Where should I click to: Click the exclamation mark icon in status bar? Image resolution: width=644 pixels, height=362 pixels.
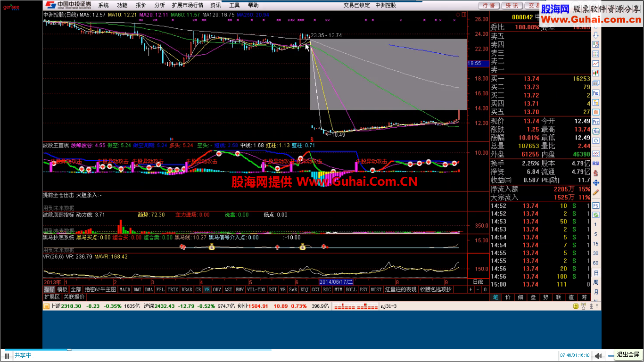pyautogui.click(x=597, y=306)
